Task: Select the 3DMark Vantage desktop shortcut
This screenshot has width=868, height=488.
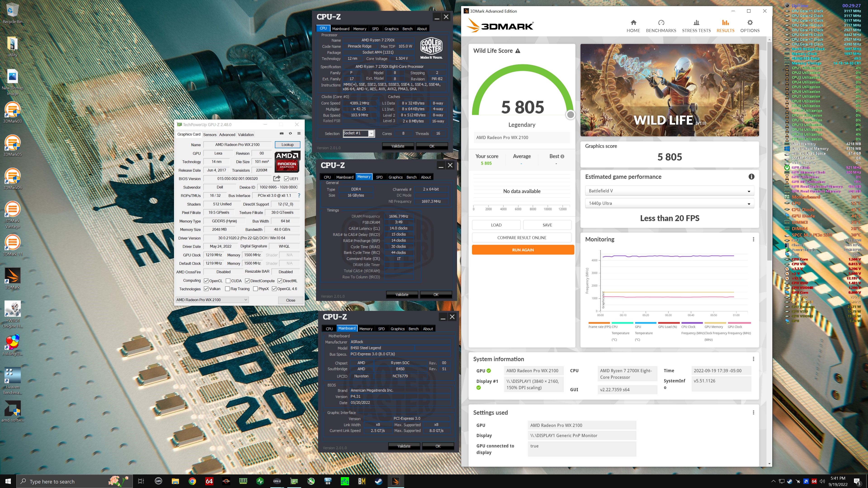Action: pyautogui.click(x=12, y=215)
